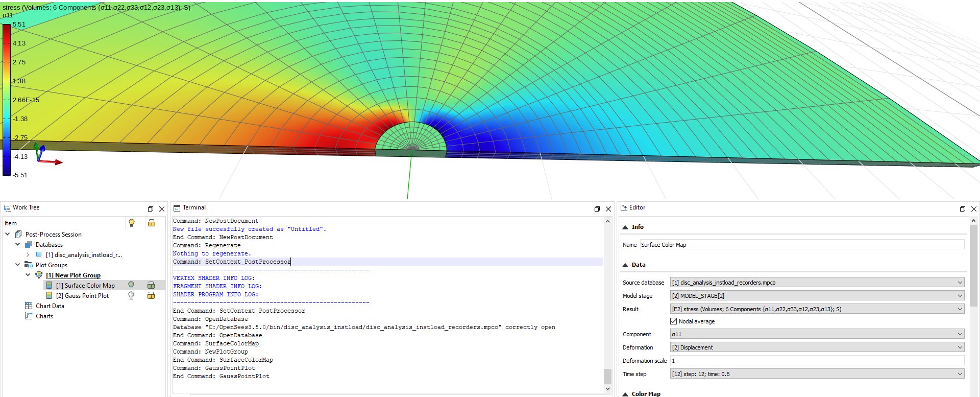The width and height of the screenshot is (980, 397).
Task: Close the Editor panel
Action: 974,209
